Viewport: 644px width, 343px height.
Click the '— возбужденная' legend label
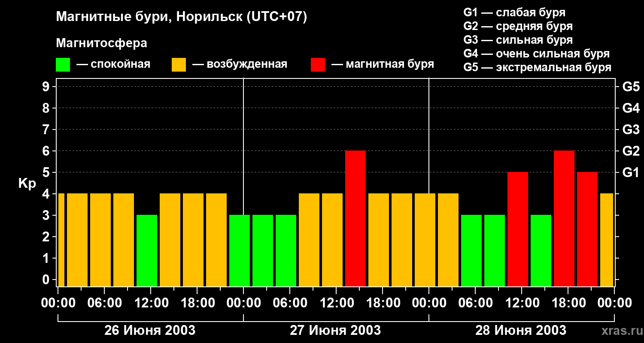[x=240, y=64]
